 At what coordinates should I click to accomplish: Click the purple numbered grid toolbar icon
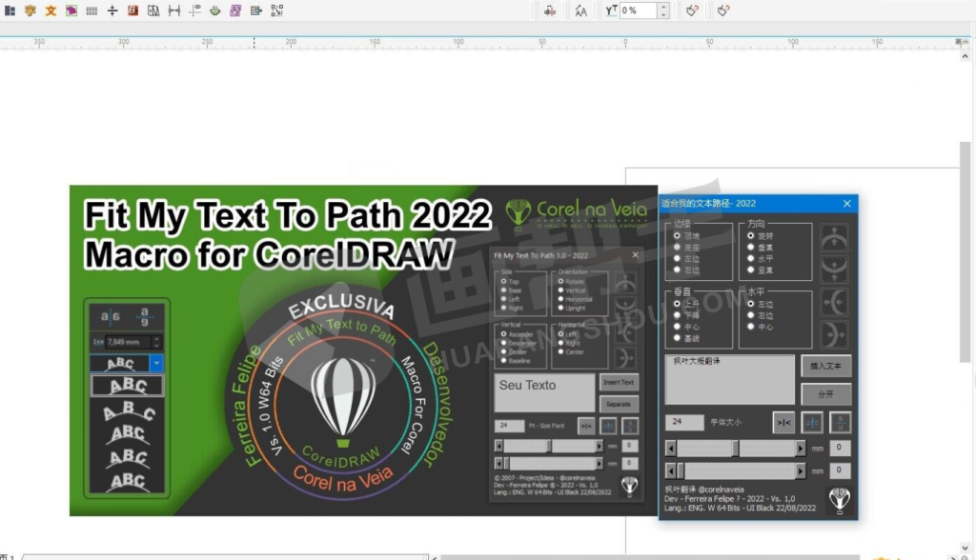click(x=236, y=10)
